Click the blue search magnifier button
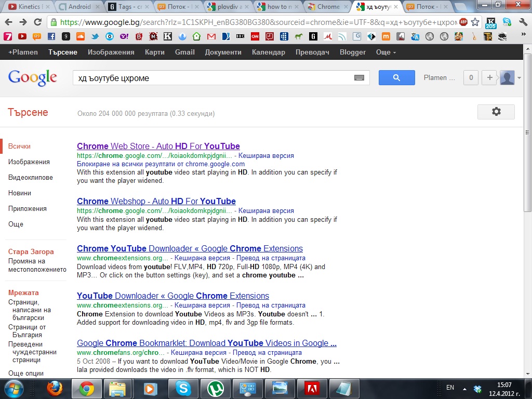Screen dimensions: 532x399 pyautogui.click(x=396, y=78)
